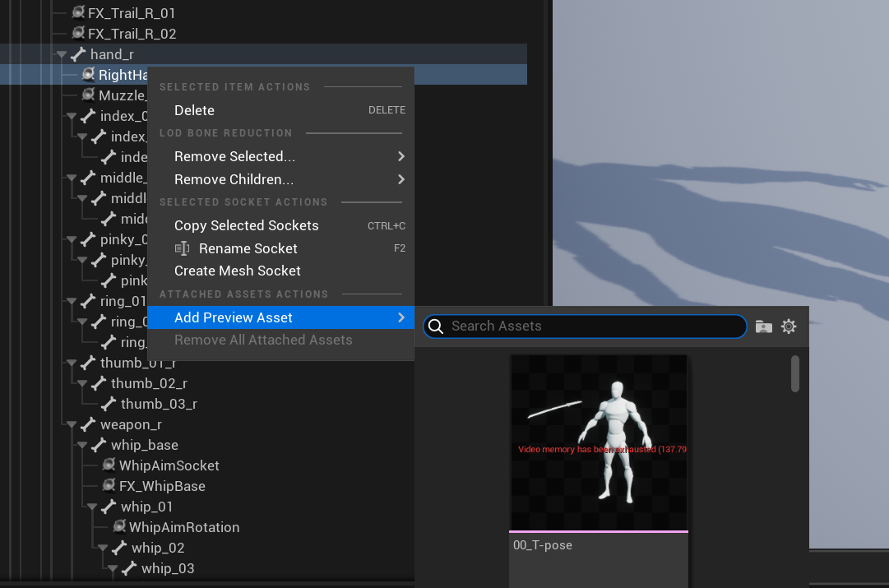Select the WhipAimSocket row
889x588 pixels.
coord(169,465)
